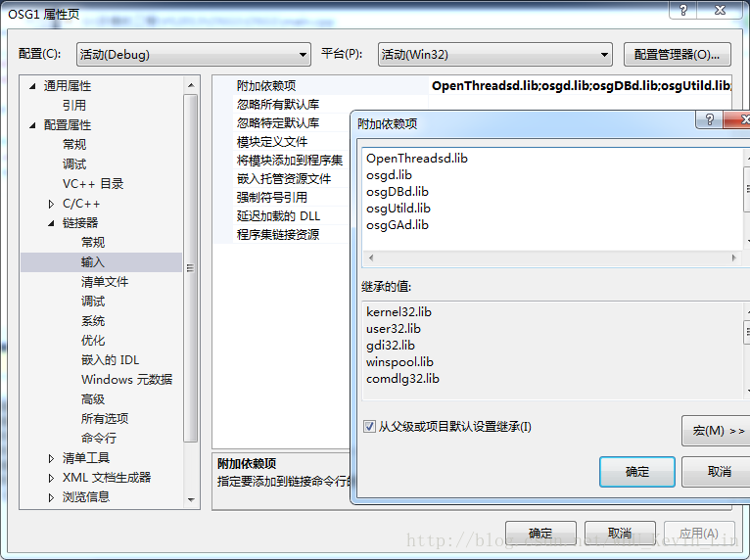750x560 pixels.
Task: Select the 系统 tree item
Action: (x=93, y=321)
